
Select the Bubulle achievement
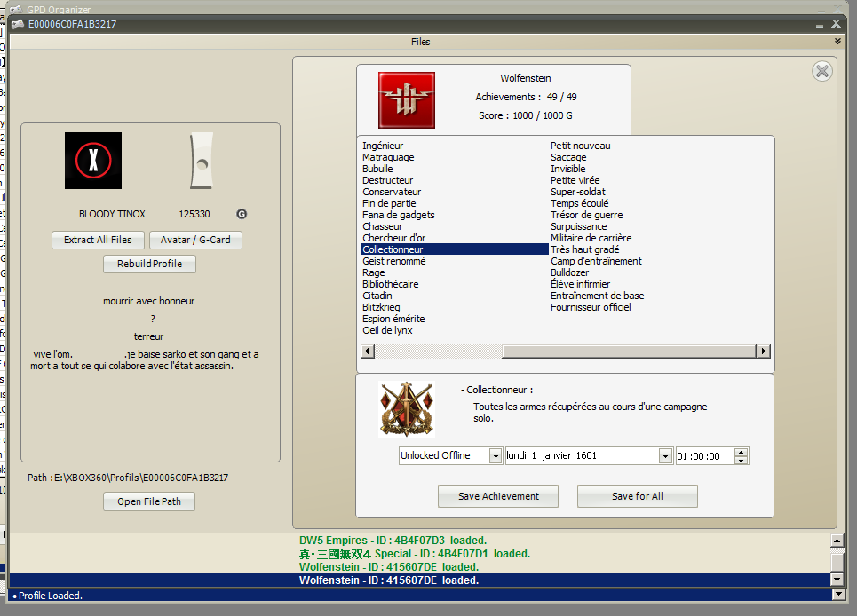click(377, 169)
